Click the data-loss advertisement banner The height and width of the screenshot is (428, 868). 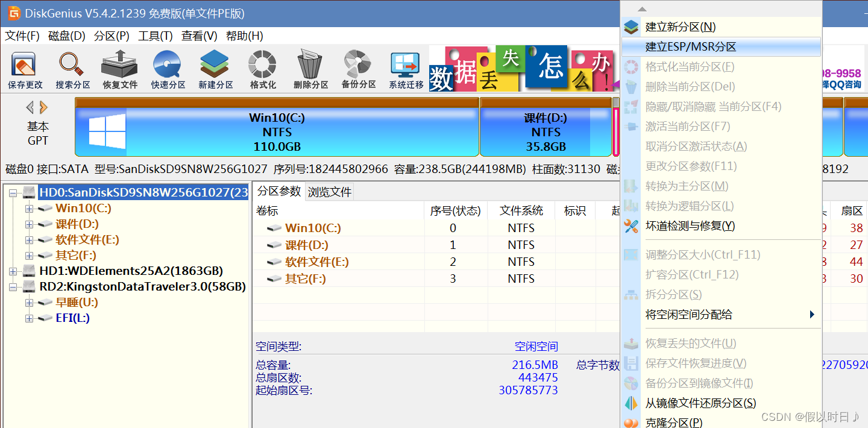point(524,69)
